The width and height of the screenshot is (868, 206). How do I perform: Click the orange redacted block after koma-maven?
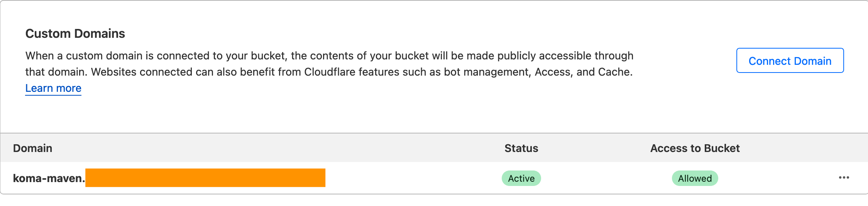tap(205, 178)
